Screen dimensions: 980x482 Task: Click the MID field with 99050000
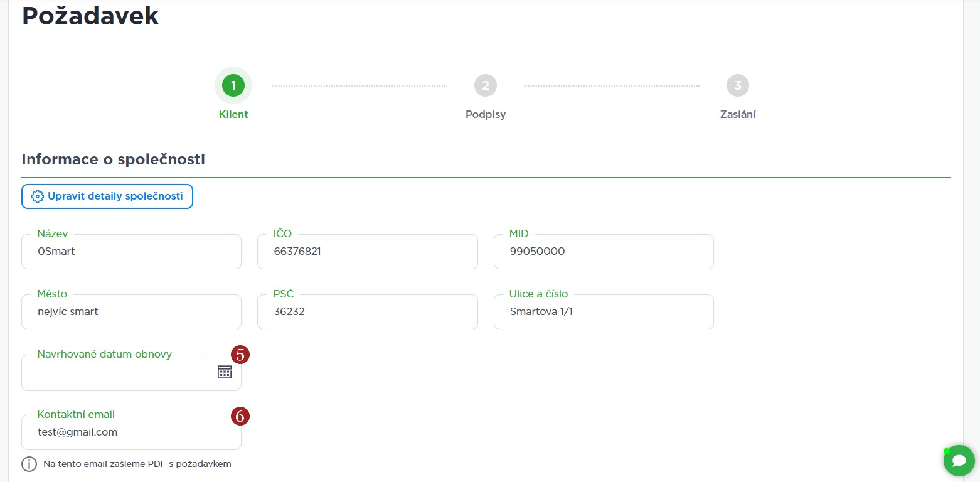(603, 252)
